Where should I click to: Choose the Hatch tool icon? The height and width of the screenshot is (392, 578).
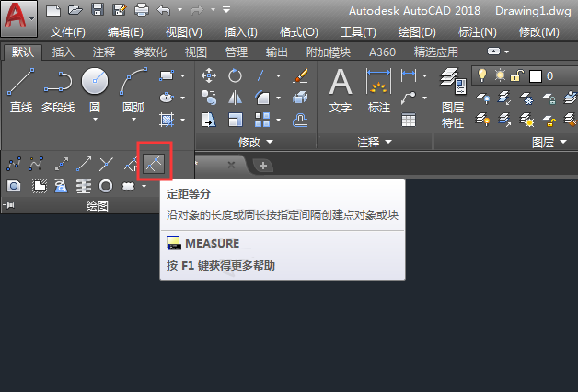[167, 120]
